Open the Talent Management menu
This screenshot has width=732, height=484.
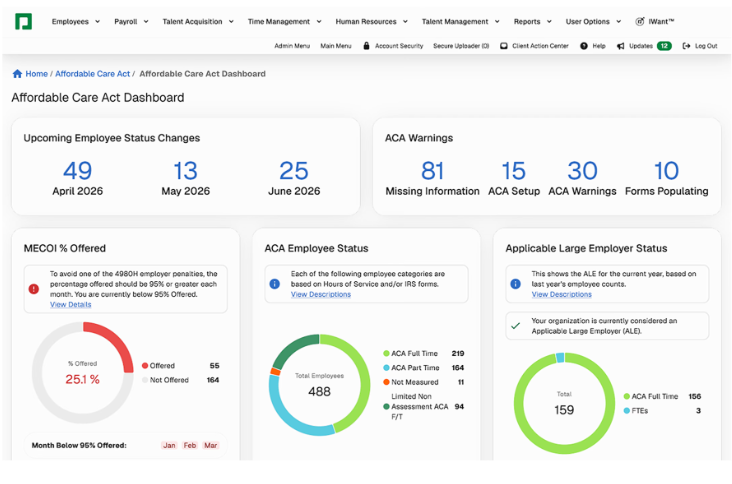[455, 21]
